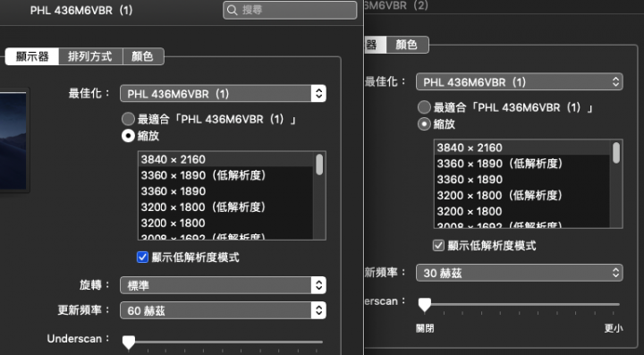
Task: Open the 旋轉 標準 dropdown
Action: 223,285
